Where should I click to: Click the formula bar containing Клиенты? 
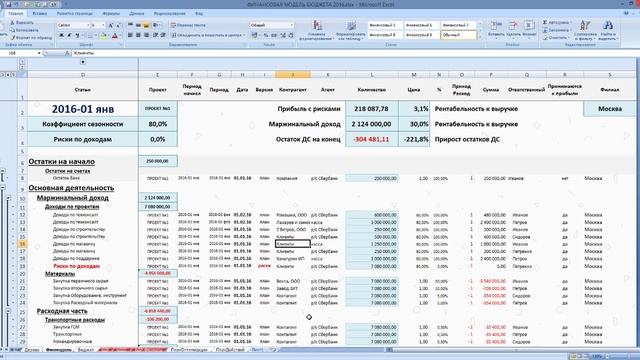tap(353, 53)
